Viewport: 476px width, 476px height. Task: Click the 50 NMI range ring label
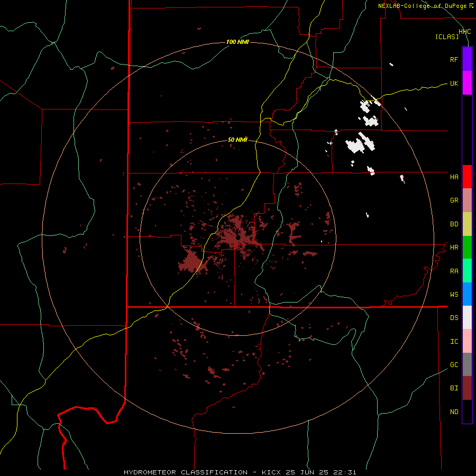click(237, 140)
